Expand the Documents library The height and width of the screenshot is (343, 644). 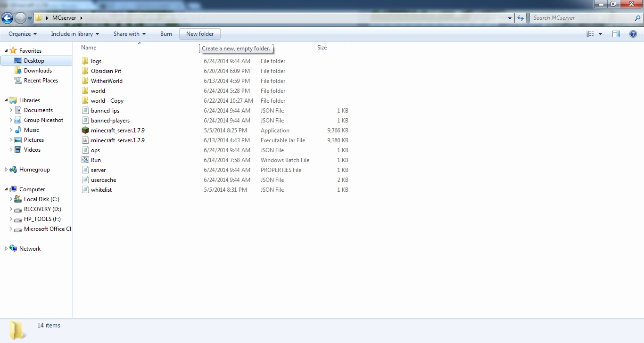(x=11, y=110)
